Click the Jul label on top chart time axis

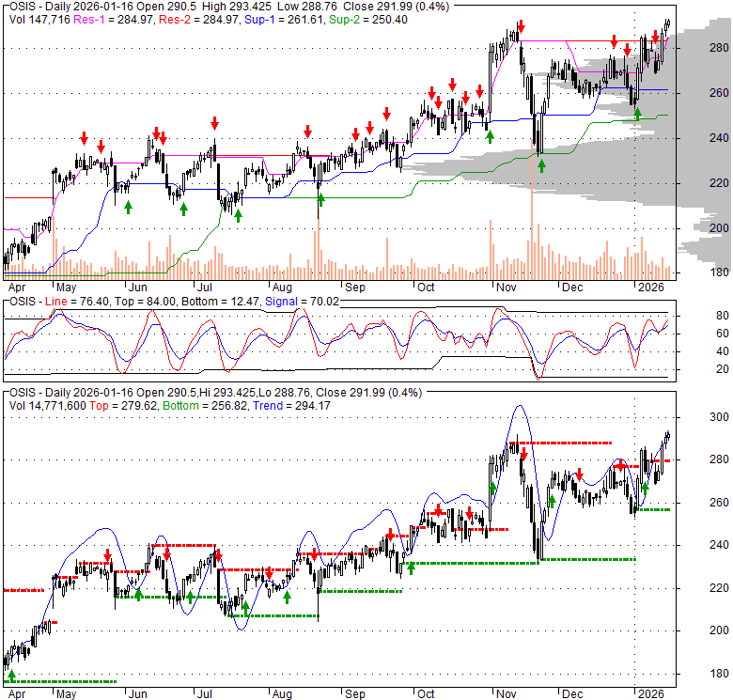204,288
